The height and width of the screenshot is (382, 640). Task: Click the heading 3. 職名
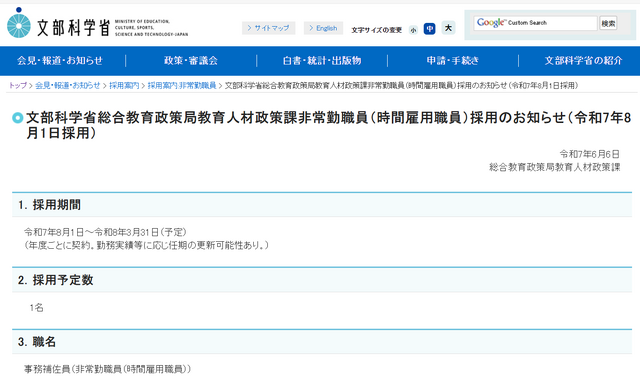pos(37,342)
